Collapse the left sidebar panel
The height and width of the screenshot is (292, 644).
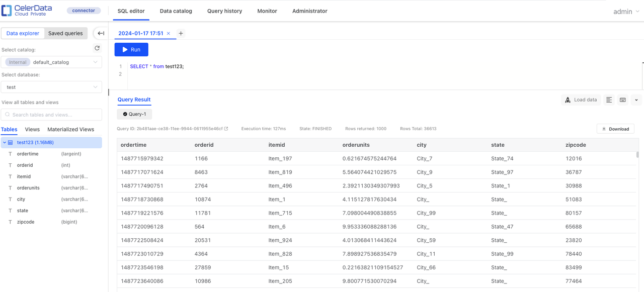click(x=101, y=33)
